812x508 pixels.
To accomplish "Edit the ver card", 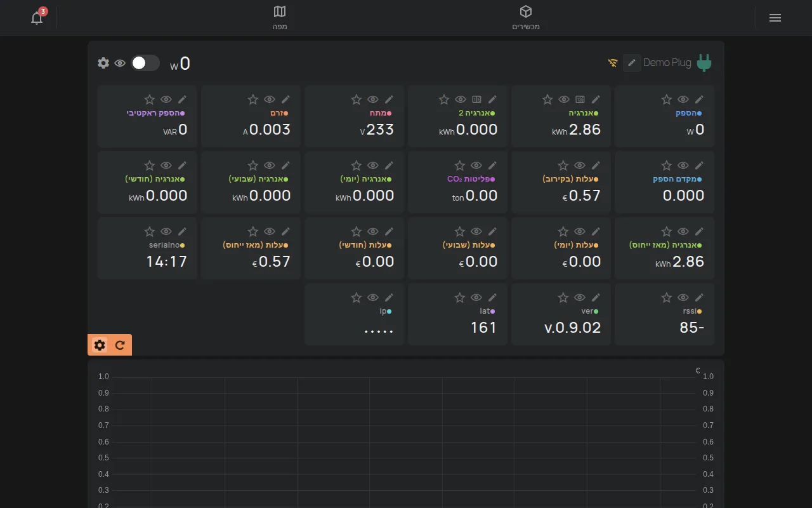I will tap(596, 297).
